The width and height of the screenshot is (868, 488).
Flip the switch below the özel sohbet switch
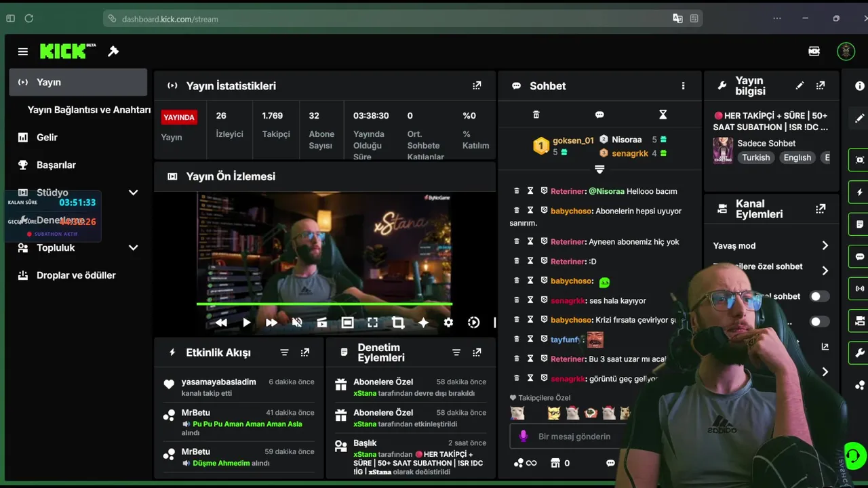[819, 321]
